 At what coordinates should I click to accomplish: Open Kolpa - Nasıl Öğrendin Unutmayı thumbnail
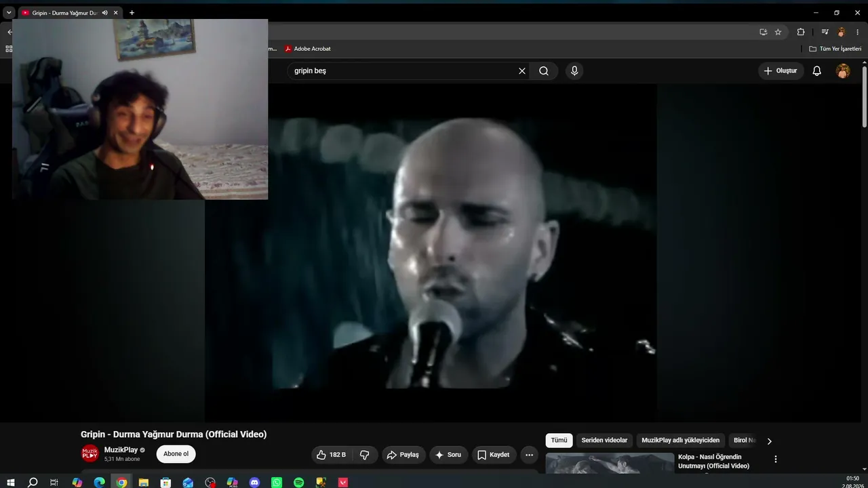610,463
